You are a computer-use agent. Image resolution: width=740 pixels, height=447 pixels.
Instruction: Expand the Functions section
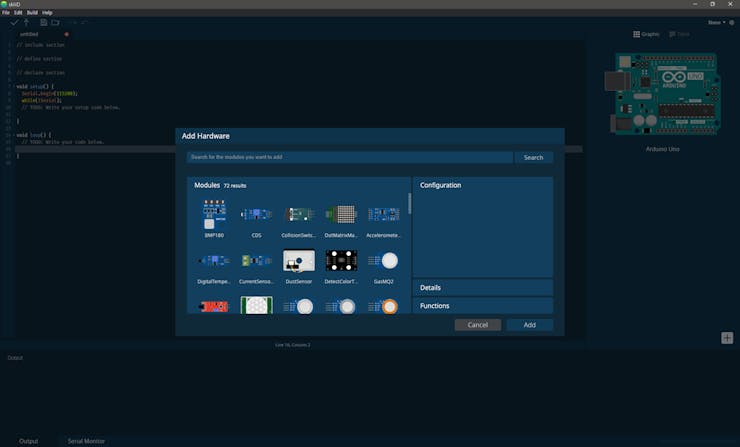(483, 306)
